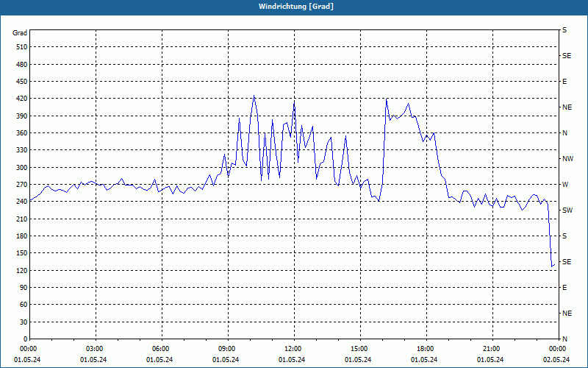Pick the 360 value on the Y axis
The height and width of the screenshot is (368, 588).
point(21,133)
